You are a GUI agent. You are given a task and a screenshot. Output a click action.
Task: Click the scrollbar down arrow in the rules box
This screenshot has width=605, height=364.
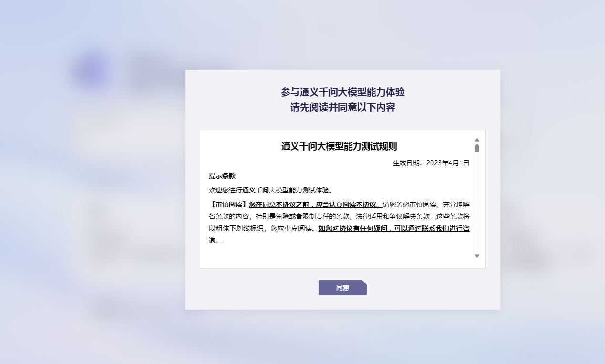pyautogui.click(x=477, y=256)
